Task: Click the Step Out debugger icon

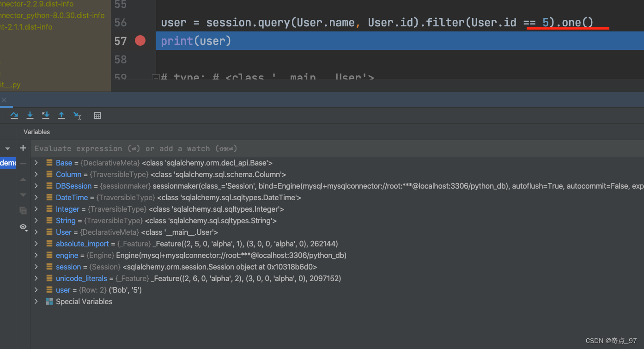Action: [x=61, y=116]
